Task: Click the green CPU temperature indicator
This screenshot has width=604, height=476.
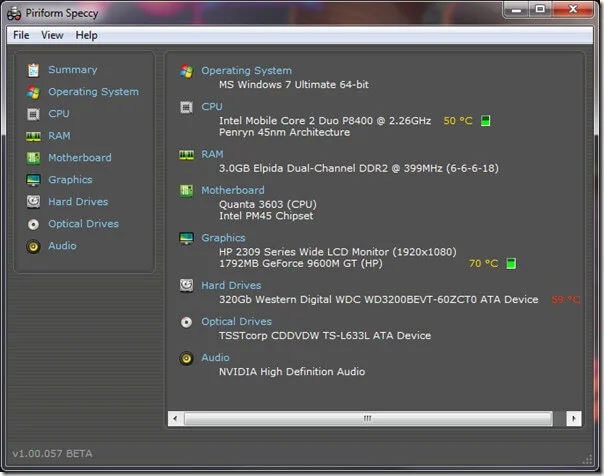Action: [x=486, y=121]
